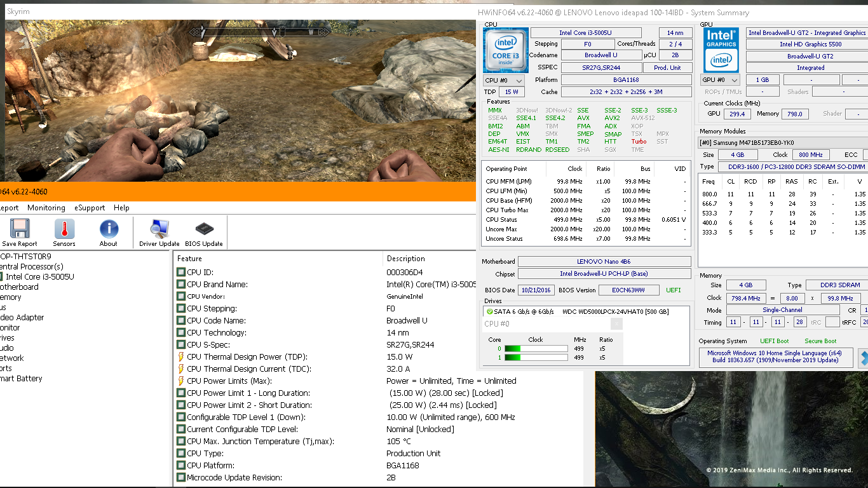Open the Monitoring menu
This screenshot has height=488, width=868.
click(46, 208)
